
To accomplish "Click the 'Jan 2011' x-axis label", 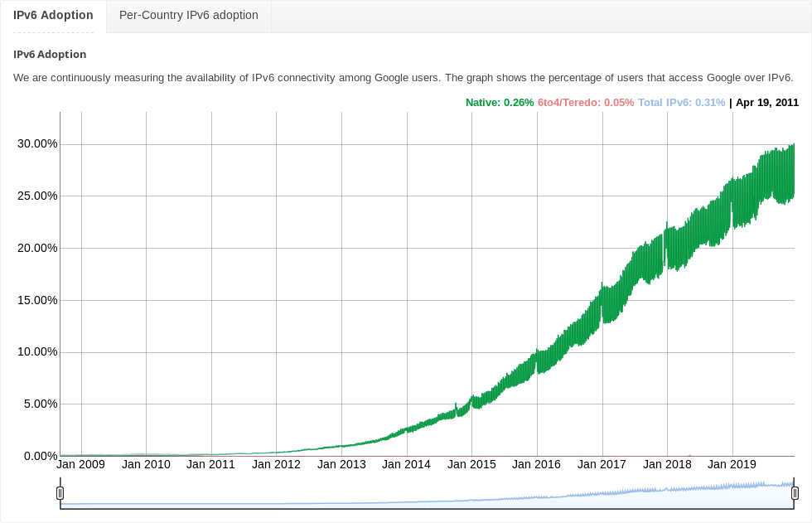I will (x=210, y=464).
